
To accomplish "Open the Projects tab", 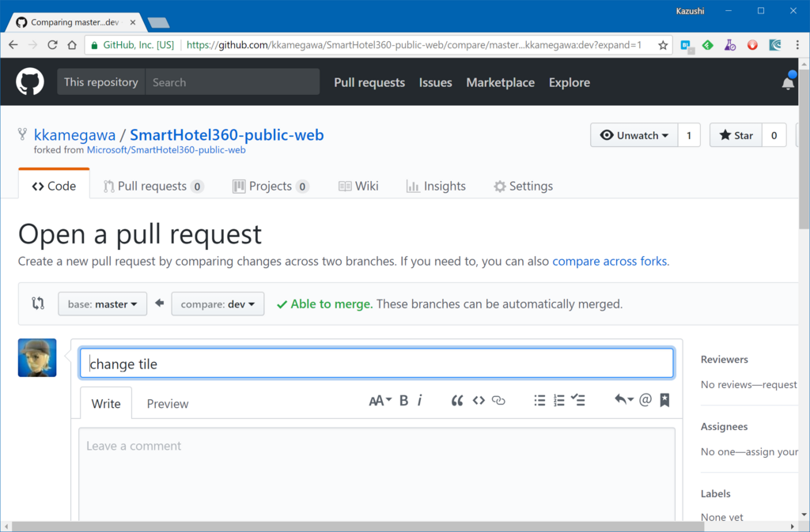I will click(x=271, y=187).
